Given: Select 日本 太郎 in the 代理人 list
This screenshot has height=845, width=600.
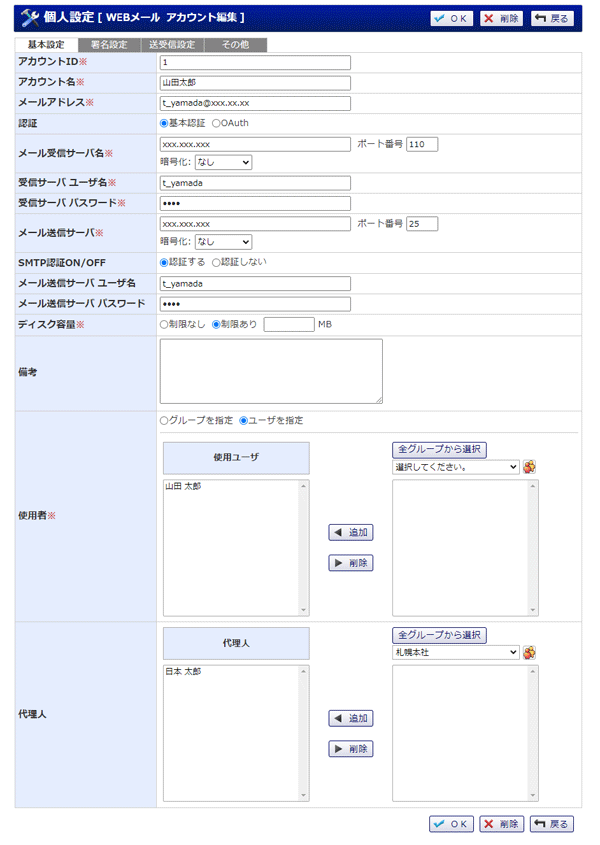Looking at the screenshot, I should [x=183, y=671].
